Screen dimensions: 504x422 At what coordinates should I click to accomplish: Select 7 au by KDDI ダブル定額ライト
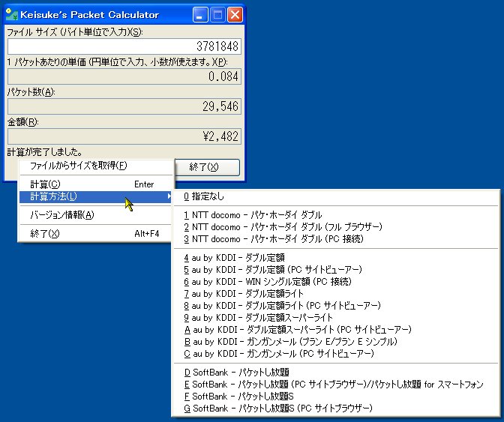[336, 294]
